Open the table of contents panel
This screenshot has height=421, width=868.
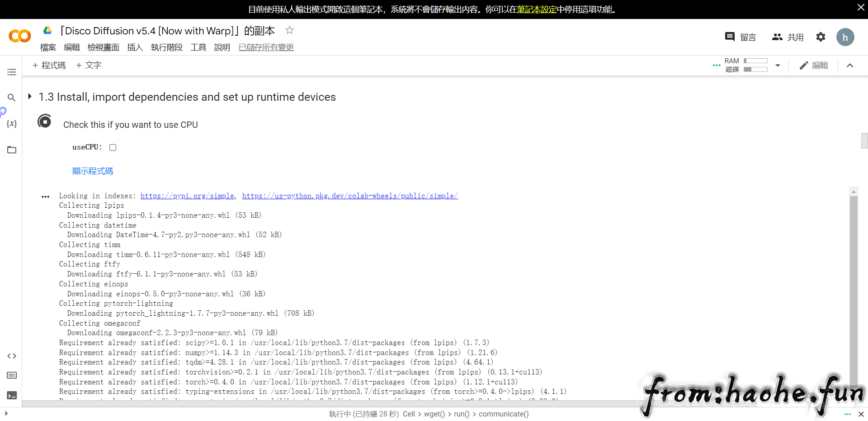coord(12,72)
